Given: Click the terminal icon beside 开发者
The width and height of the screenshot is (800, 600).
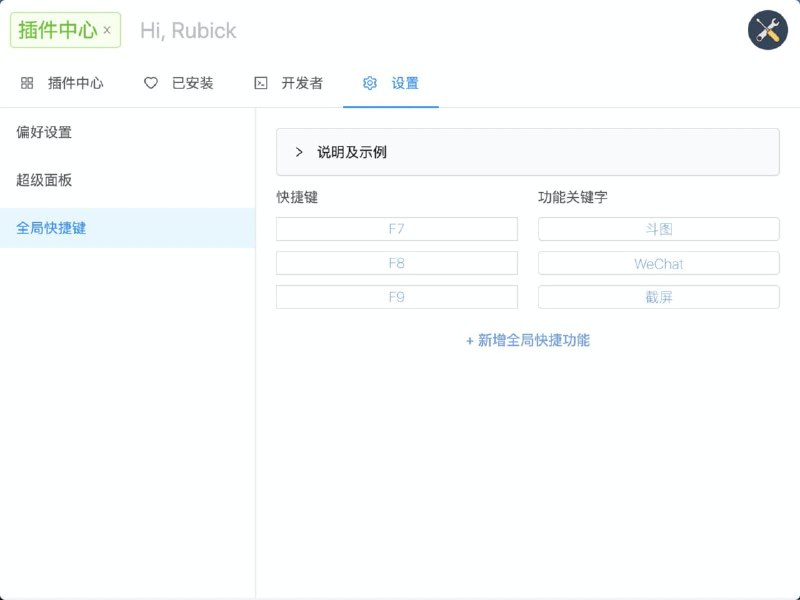Looking at the screenshot, I should point(261,83).
